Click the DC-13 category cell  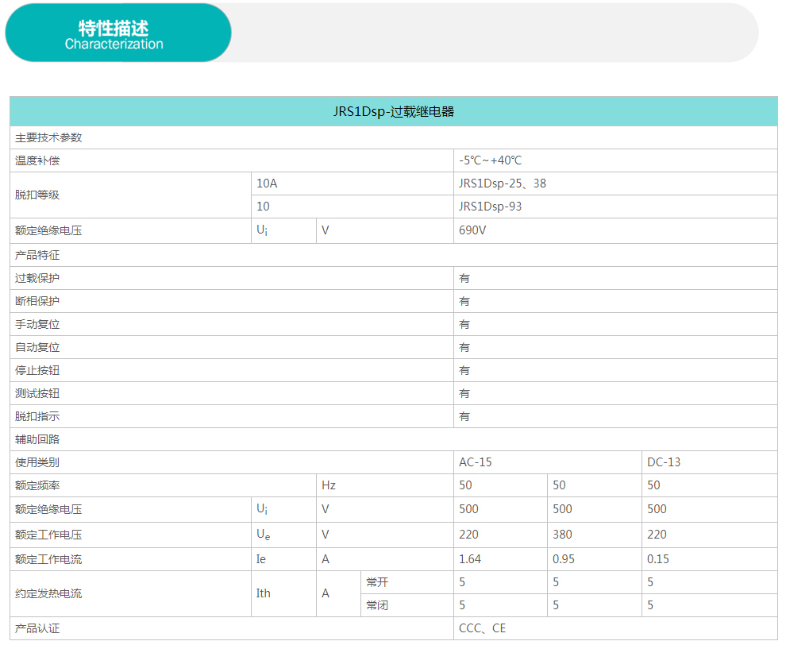point(710,462)
